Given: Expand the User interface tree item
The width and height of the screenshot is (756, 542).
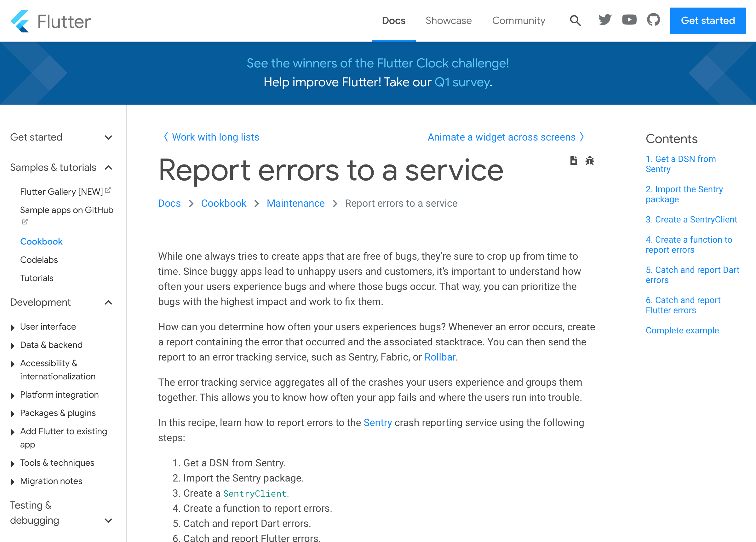Looking at the screenshot, I should point(13,327).
